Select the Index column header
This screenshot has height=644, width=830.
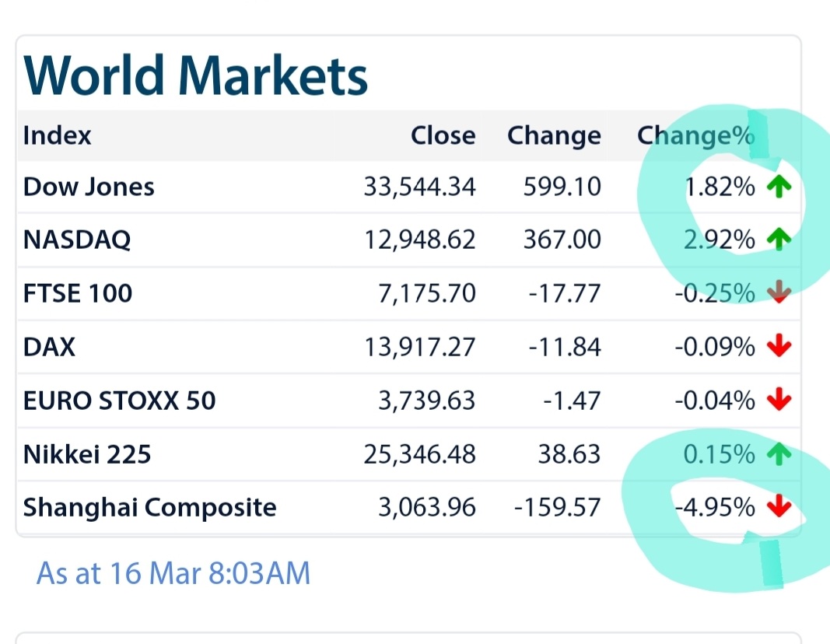[58, 135]
